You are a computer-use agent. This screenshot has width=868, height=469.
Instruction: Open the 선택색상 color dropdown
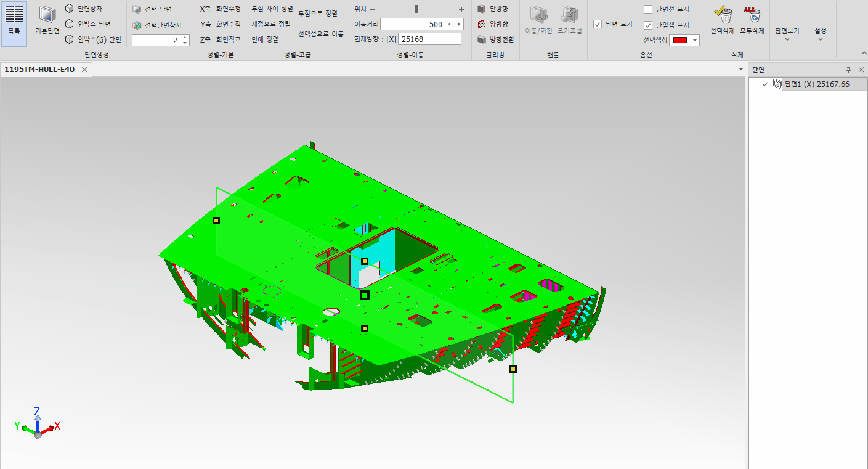tap(696, 40)
